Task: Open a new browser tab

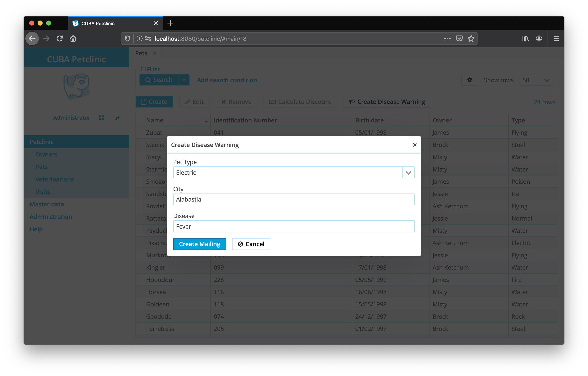Action: pyautogui.click(x=170, y=23)
